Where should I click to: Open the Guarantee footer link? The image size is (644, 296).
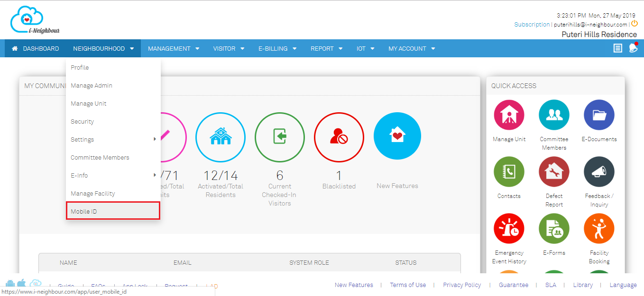pyautogui.click(x=514, y=285)
